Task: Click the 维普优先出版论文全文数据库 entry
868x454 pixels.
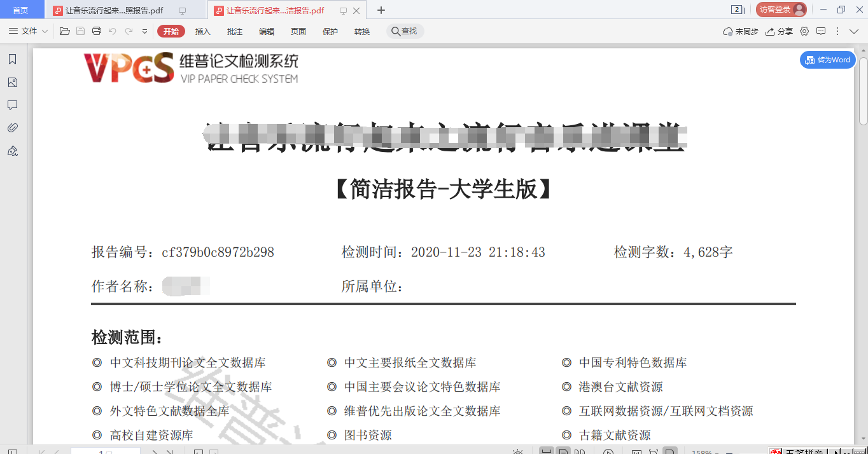Action: (423, 411)
